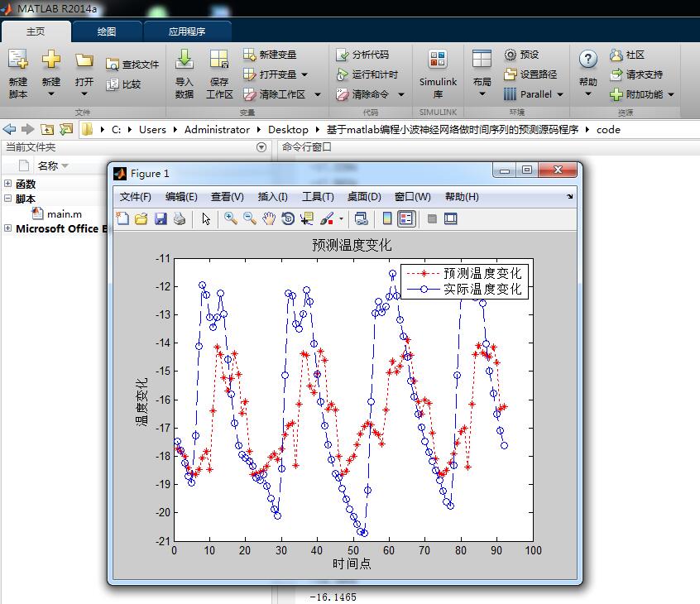Expand the Microsoft Office tree group
The width and height of the screenshot is (700, 604).
pos(7,228)
